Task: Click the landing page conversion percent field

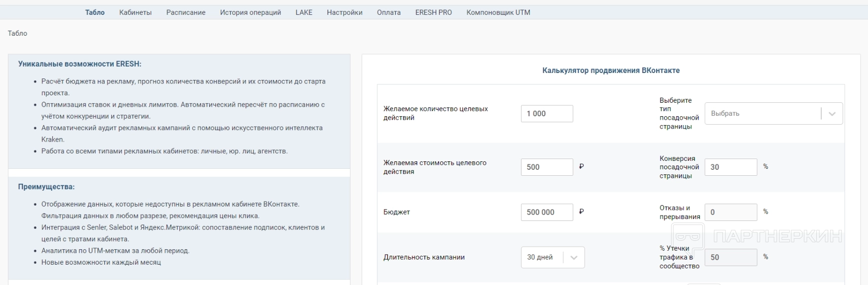Action: pos(731,167)
